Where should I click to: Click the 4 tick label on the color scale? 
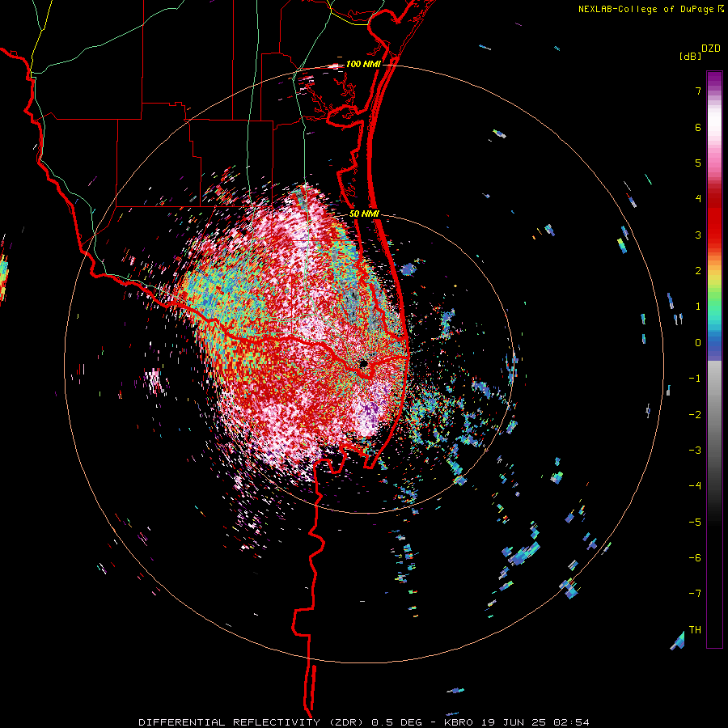[698, 199]
